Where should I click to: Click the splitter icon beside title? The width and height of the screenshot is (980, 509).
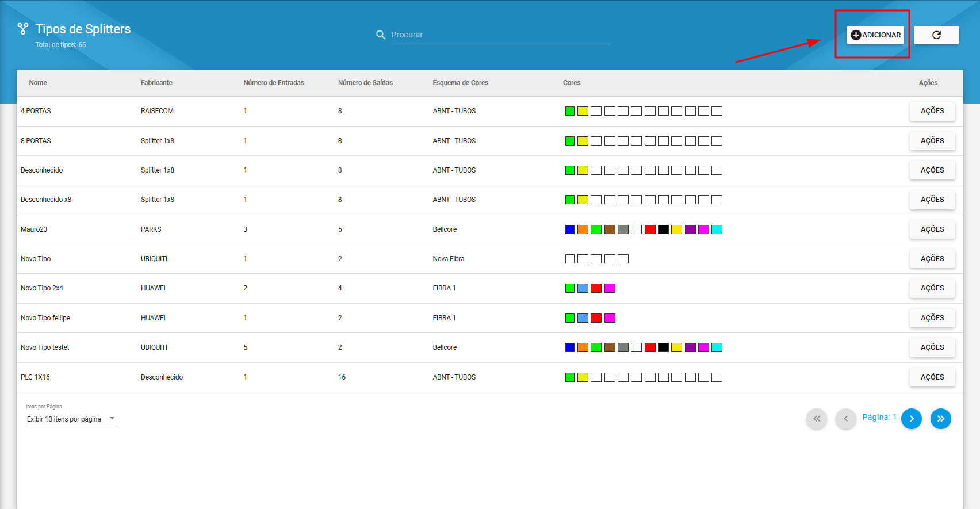pyautogui.click(x=23, y=29)
